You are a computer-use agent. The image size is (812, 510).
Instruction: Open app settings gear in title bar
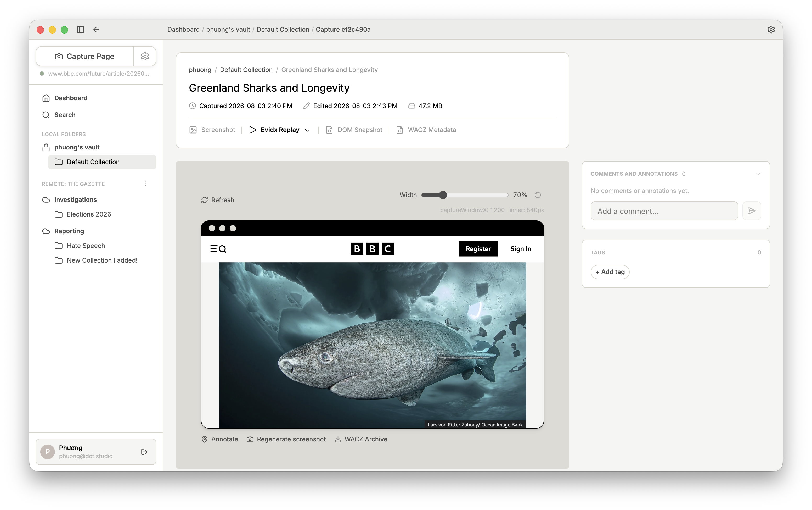(x=771, y=30)
